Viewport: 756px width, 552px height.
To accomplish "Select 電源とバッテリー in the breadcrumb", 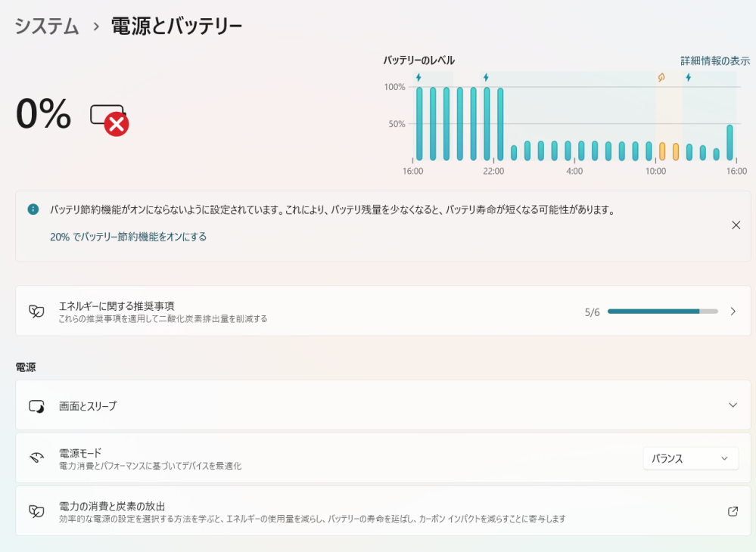I will (176, 25).
